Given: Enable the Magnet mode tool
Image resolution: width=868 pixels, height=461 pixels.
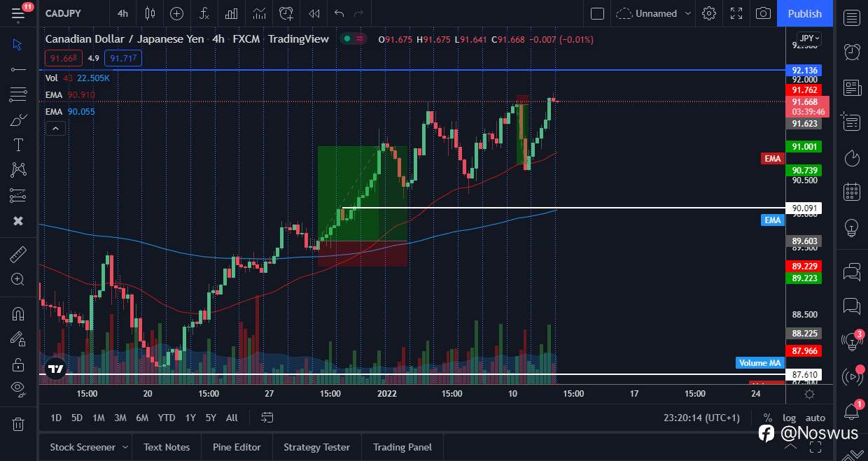Looking at the screenshot, I should [x=17, y=313].
